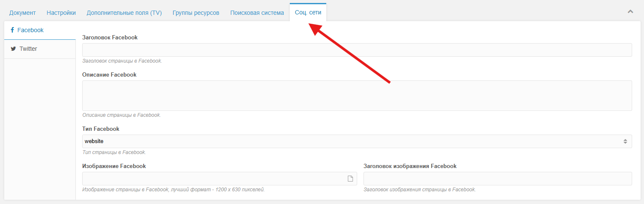Select the Группы ресурсов tab
Image resolution: width=644 pixels, height=204 pixels.
coord(196,13)
